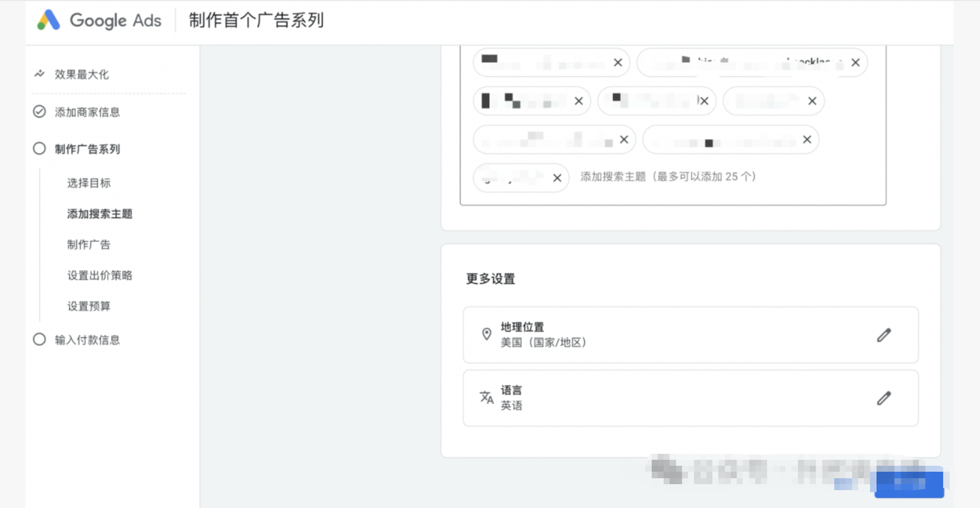Select the 添加商家信息 step
980x508 pixels.
pyautogui.click(x=87, y=112)
